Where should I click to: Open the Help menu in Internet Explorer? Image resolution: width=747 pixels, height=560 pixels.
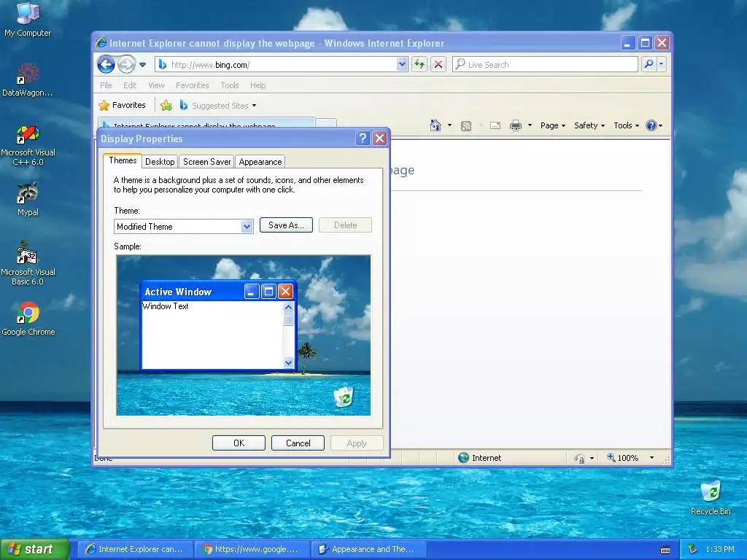tap(258, 85)
